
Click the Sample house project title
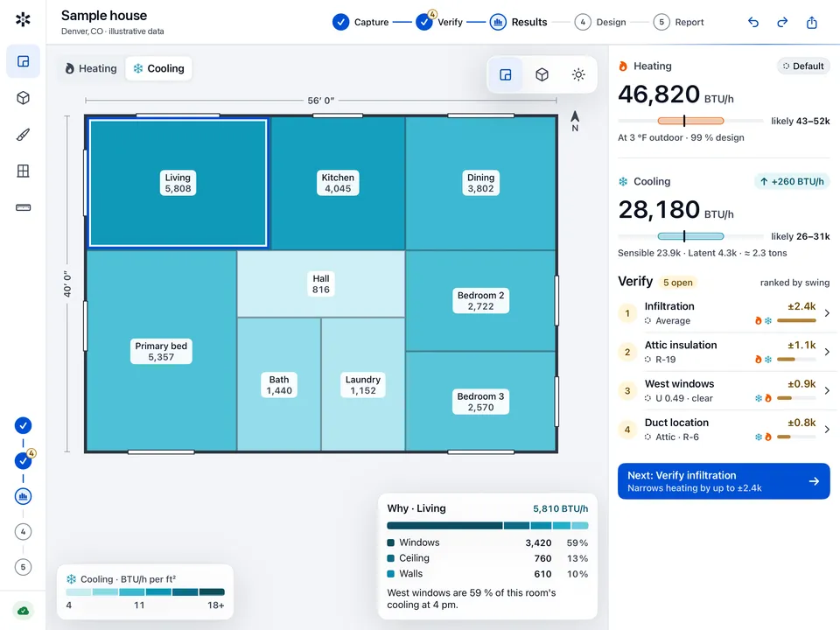tap(104, 16)
